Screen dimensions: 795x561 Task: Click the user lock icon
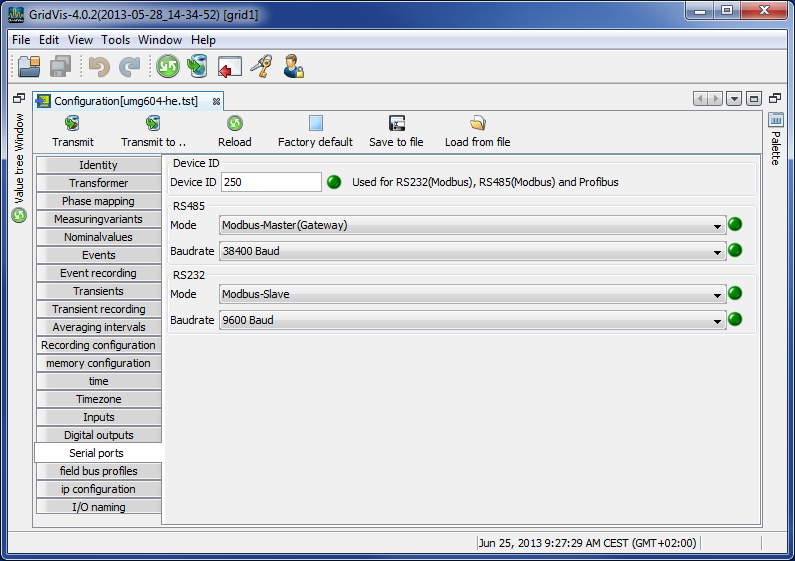tap(293, 67)
